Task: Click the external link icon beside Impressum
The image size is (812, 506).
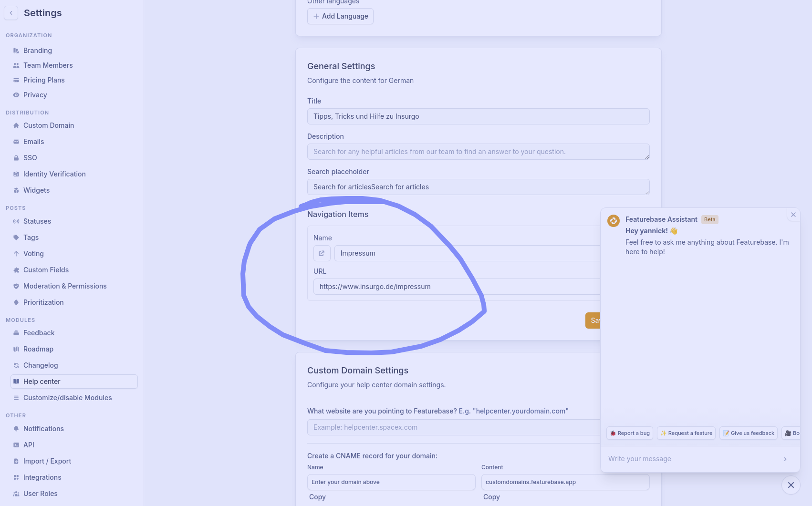Action: (322, 253)
